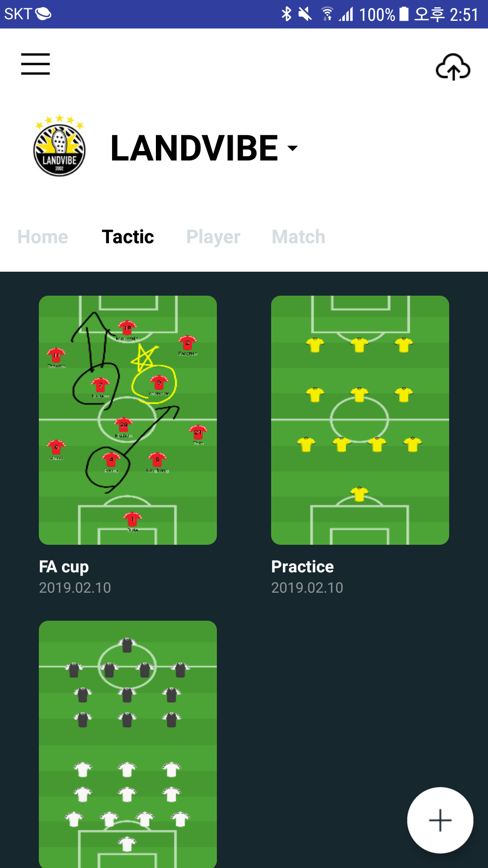Tap the Bluetooth status bar icon

(286, 14)
